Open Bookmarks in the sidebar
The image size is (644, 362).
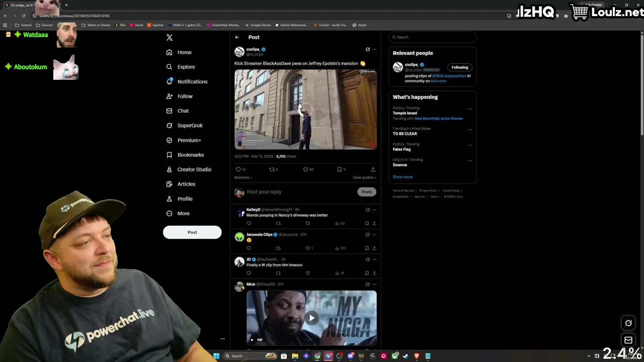click(x=185, y=155)
